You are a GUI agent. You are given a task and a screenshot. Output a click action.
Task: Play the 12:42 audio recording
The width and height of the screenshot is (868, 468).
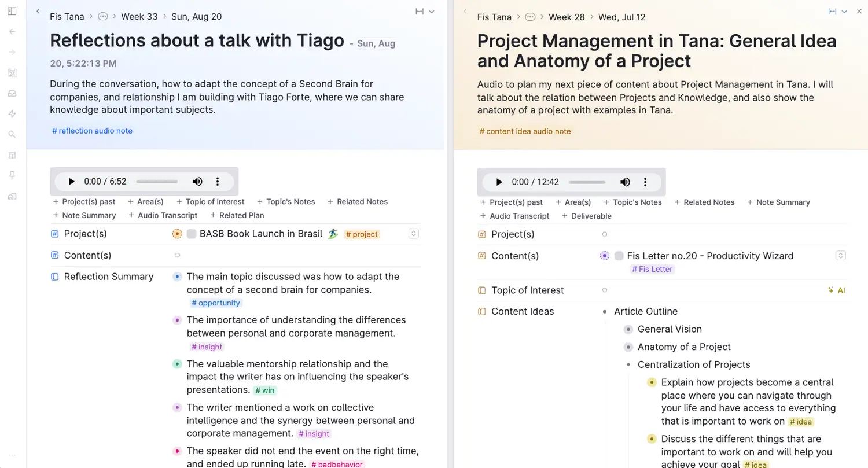[x=499, y=182]
